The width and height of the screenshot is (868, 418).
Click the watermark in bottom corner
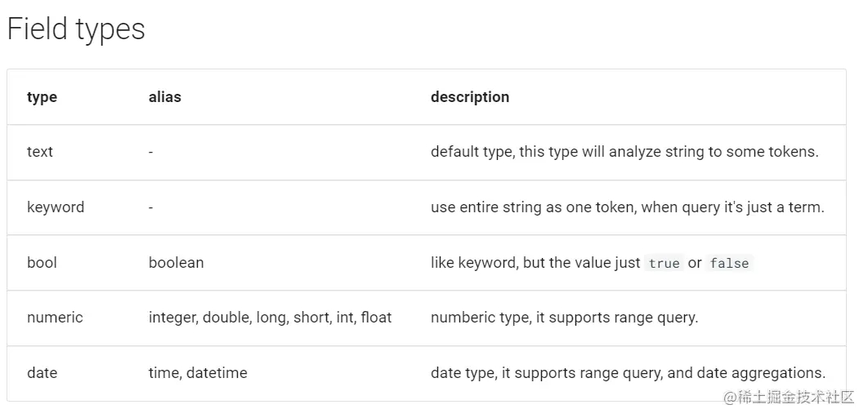pyautogui.click(x=790, y=397)
